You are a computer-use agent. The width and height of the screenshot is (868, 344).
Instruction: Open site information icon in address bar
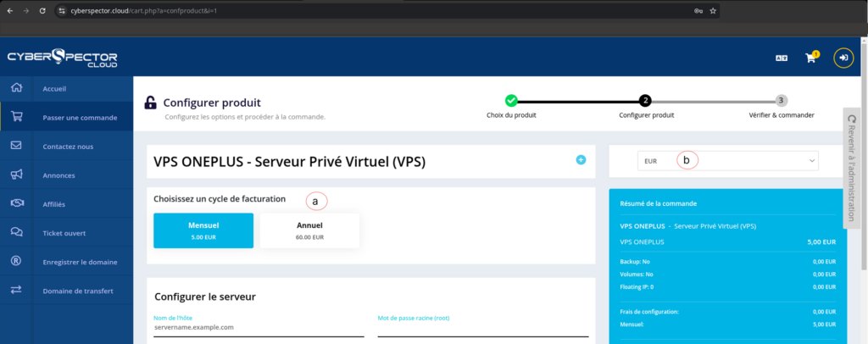(63, 10)
